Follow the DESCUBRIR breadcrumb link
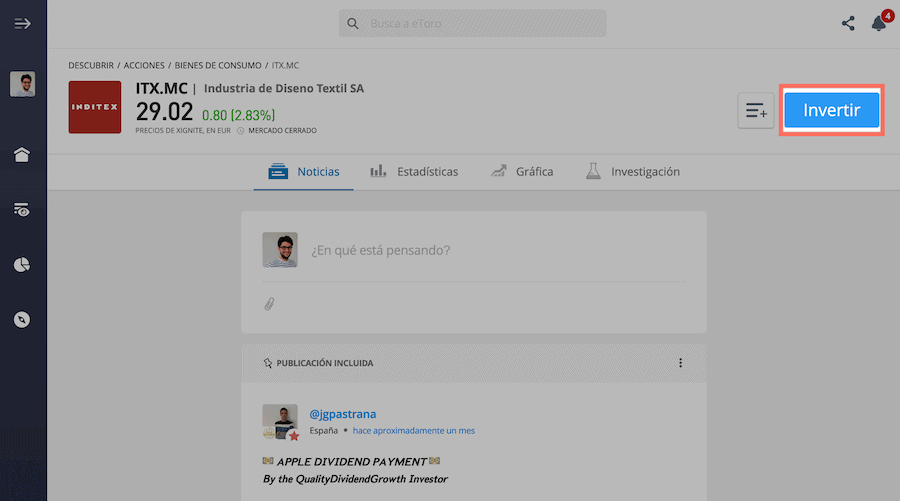This screenshot has width=900, height=501. coord(91,65)
